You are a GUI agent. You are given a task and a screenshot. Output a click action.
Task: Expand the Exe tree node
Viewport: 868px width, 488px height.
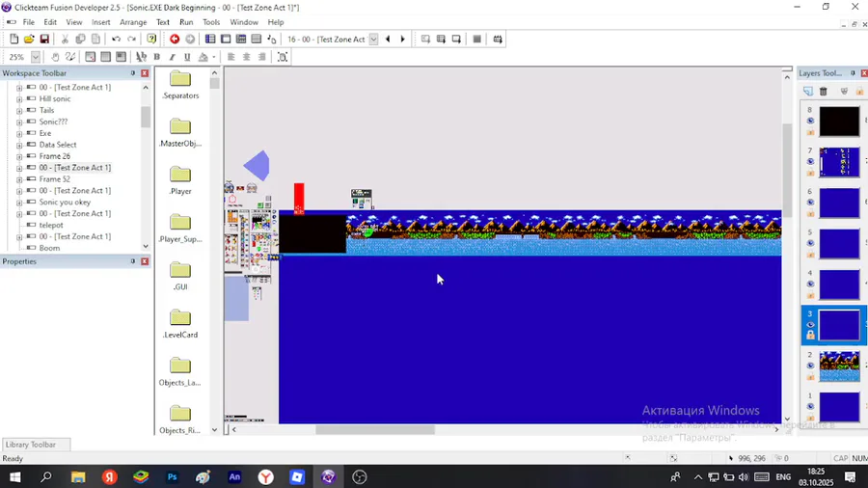pos(19,134)
